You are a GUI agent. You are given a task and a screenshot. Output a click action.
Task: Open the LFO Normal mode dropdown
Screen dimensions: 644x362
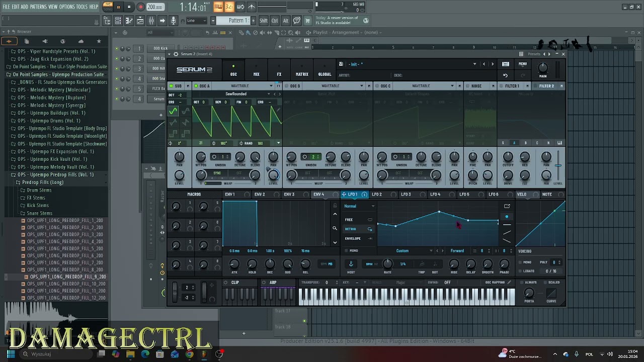359,206
